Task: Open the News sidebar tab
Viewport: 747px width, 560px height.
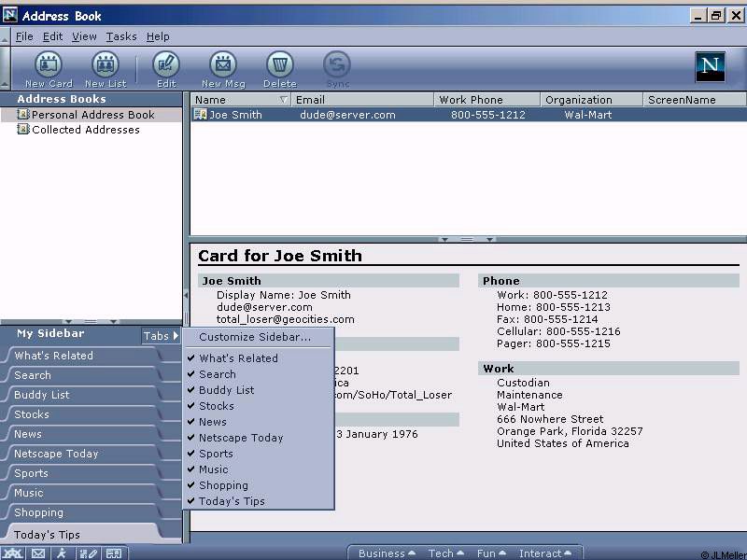Action: pos(83,434)
